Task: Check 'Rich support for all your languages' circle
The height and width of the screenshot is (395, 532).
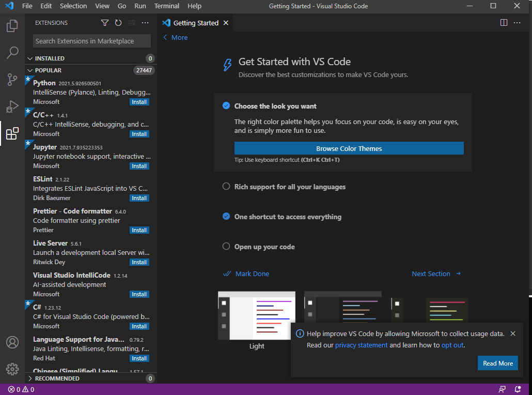Action: (x=226, y=187)
